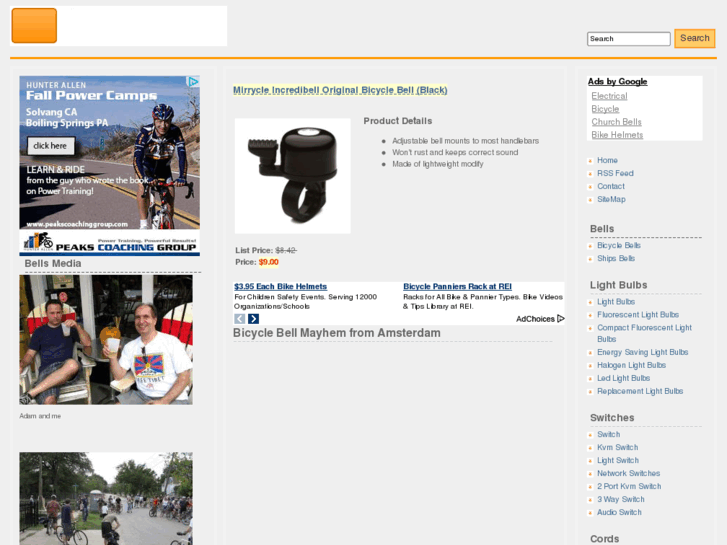
Task: Open Bicycle Panniers Rack at REI ad
Action: pos(457,287)
